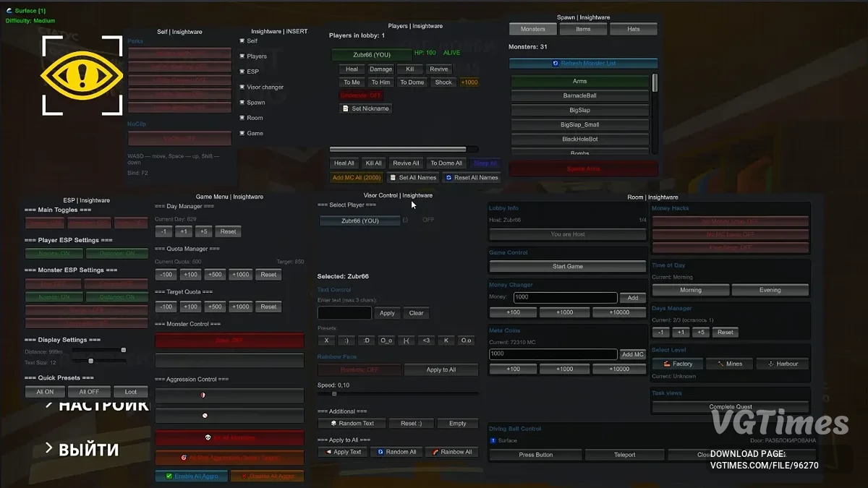This screenshot has width=868, height=488.
Task: Toggle No Money Lose in Money Hacks
Action: tap(729, 221)
